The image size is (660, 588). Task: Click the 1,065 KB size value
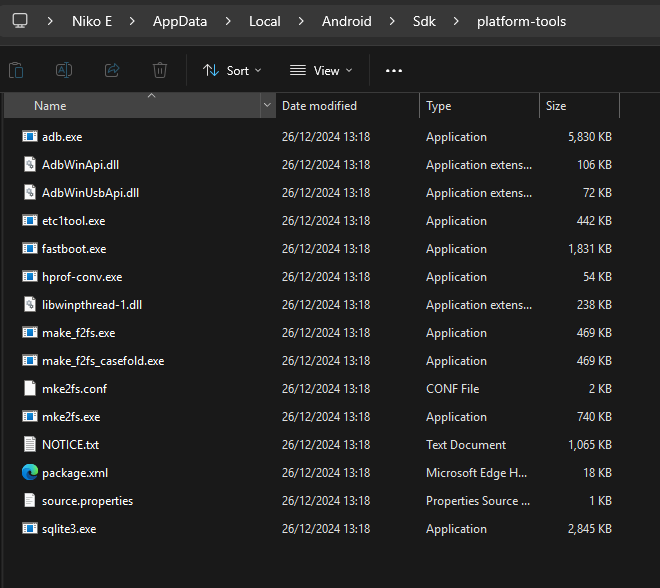589,445
